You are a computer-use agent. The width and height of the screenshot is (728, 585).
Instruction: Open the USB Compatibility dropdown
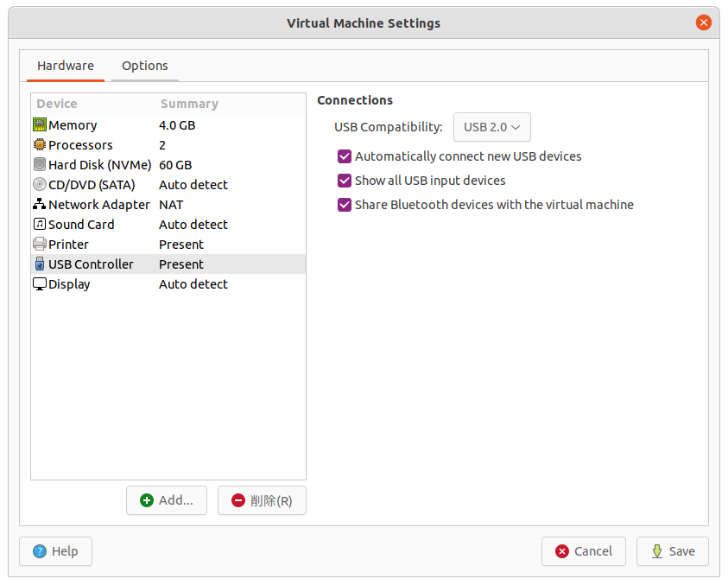click(492, 127)
